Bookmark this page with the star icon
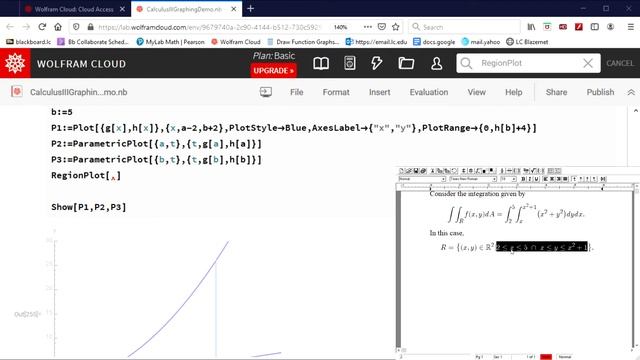Screen dimensions: 640x360 click(396, 27)
